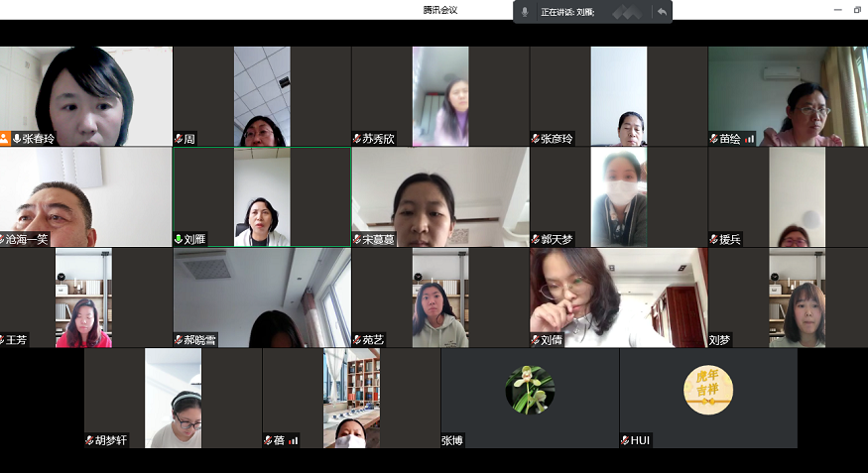Select 宋蔓蔓's video tile
868x473 pixels.
click(439, 196)
